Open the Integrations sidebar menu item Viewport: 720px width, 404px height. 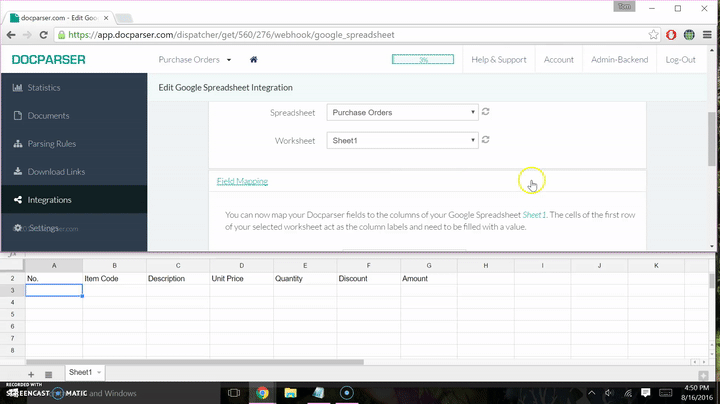pyautogui.click(x=49, y=200)
